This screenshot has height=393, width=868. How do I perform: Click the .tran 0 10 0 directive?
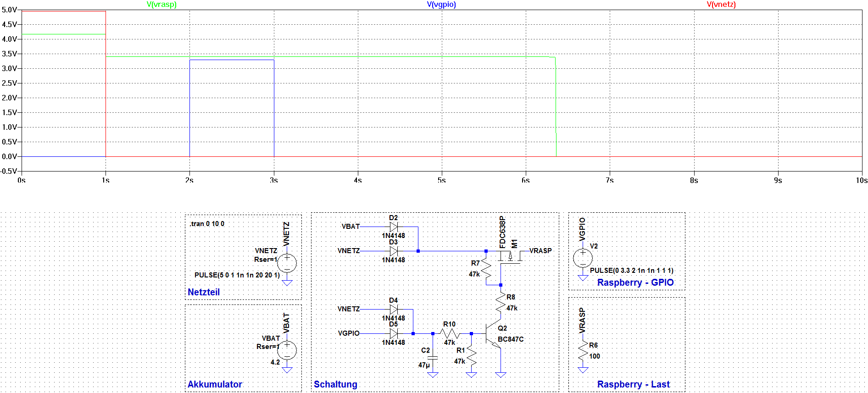click(x=207, y=224)
